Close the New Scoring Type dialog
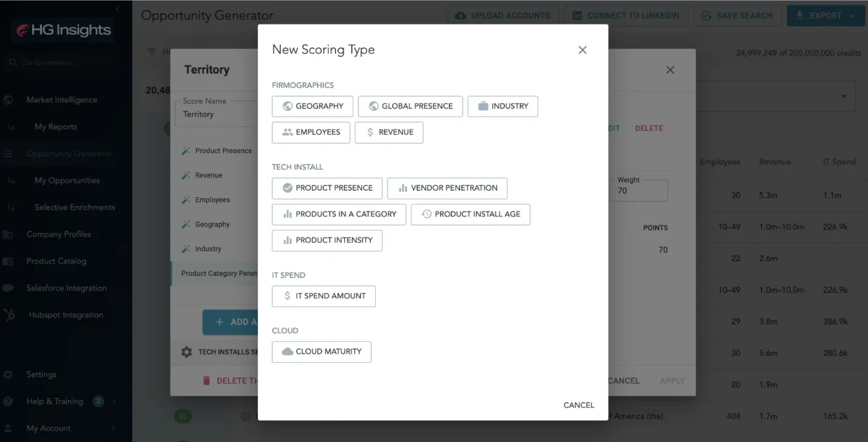Viewport: 868px width, 442px height. [583, 50]
